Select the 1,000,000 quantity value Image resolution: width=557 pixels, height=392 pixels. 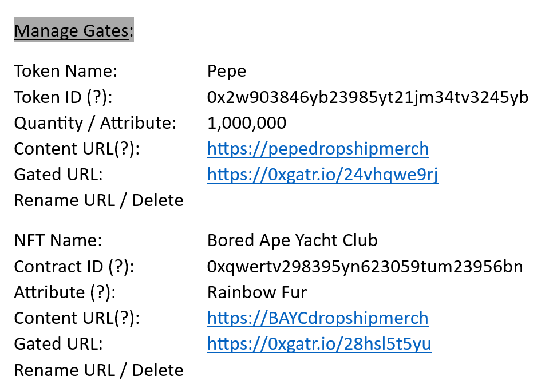[x=247, y=123]
